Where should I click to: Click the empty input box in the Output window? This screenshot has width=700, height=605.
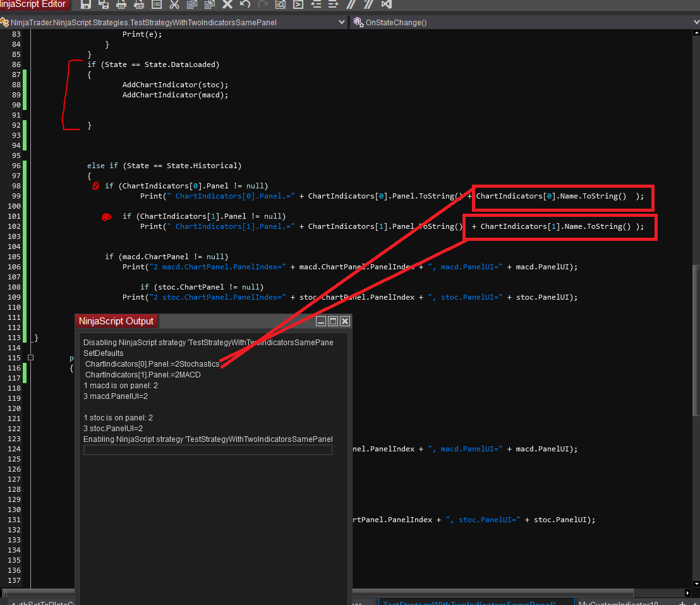click(x=208, y=450)
